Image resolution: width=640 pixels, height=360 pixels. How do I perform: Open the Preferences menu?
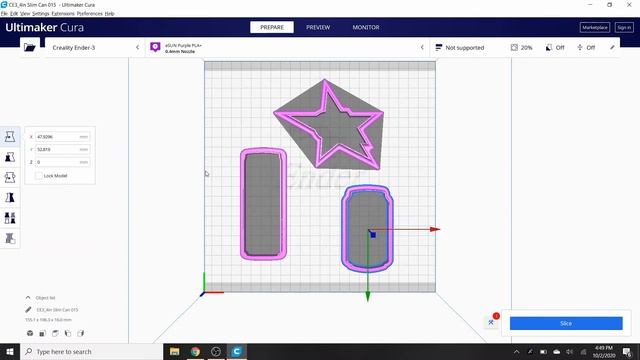tap(89, 13)
